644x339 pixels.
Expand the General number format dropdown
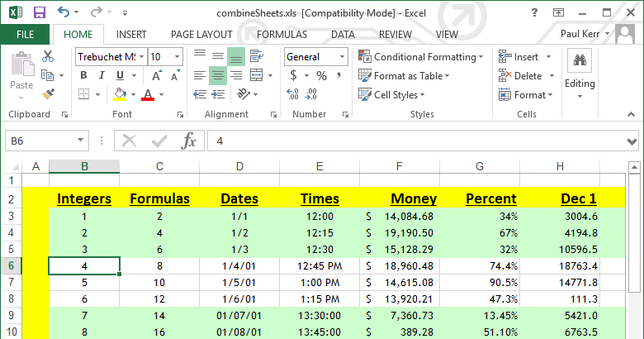[342, 57]
